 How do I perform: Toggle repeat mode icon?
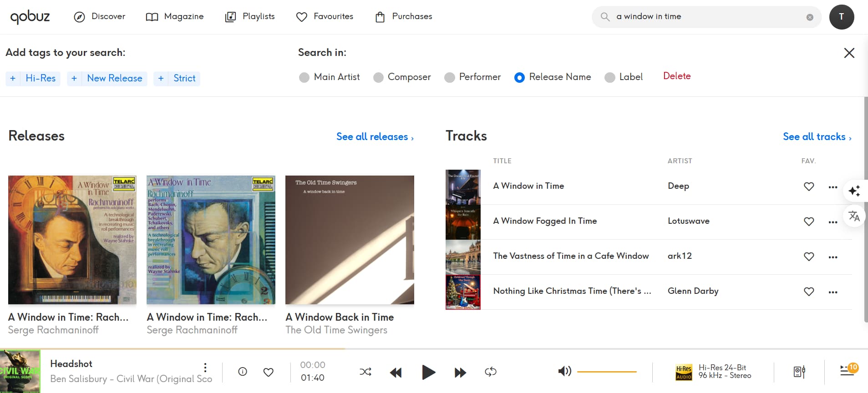(490, 372)
